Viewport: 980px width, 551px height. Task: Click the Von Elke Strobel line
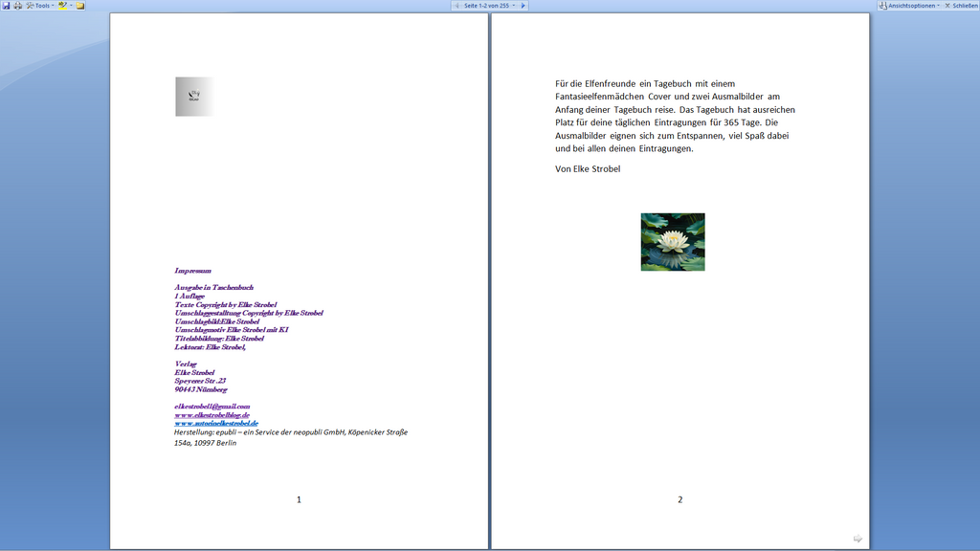[588, 168]
